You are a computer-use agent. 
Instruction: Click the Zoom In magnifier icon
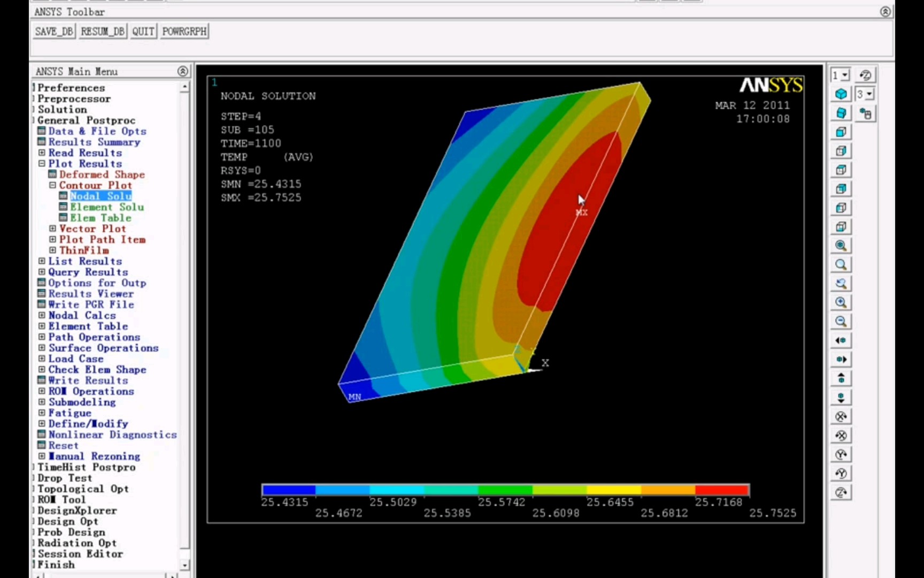[841, 302]
